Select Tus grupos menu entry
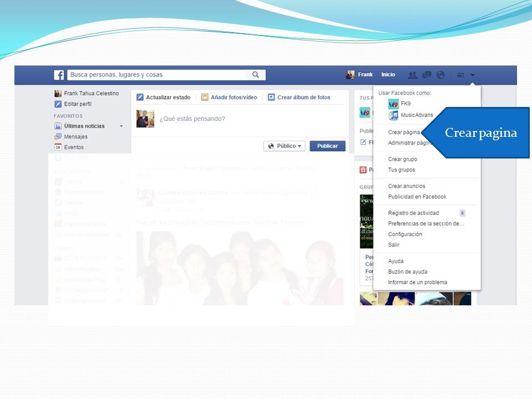Viewport: 532px width, 399px height. tap(401, 170)
